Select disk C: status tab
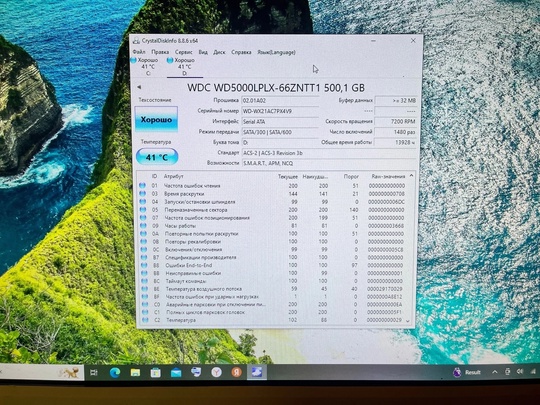 pos(145,66)
